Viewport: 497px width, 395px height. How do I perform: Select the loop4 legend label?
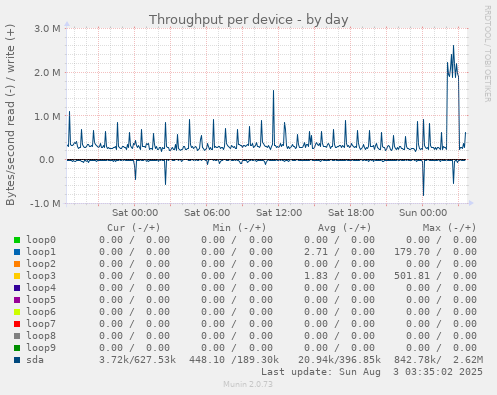pos(41,288)
